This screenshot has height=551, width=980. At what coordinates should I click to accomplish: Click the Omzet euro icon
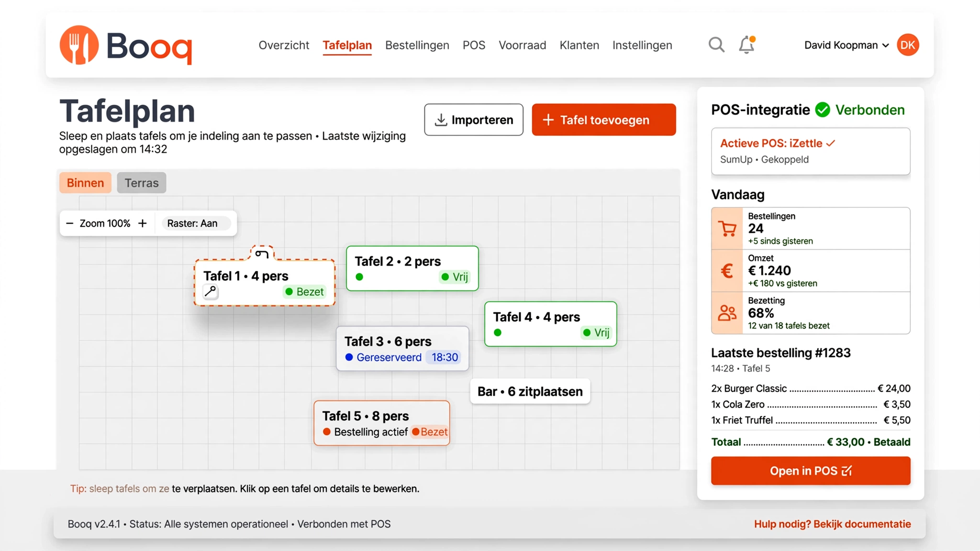(727, 271)
